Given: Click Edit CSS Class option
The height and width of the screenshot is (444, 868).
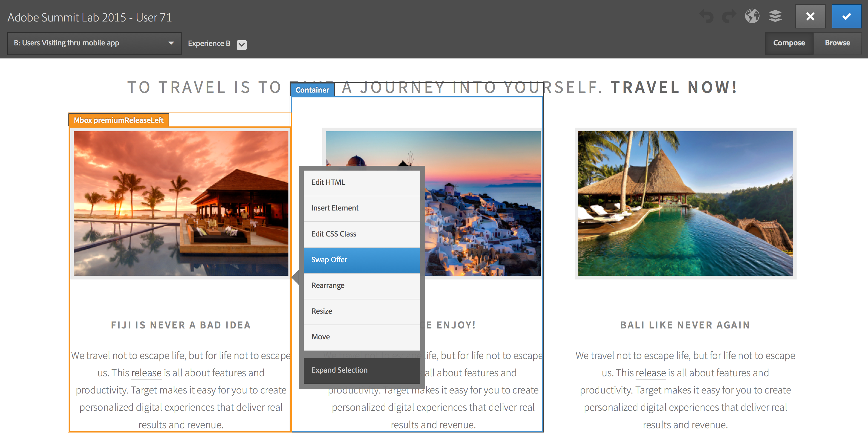Looking at the screenshot, I should [362, 234].
